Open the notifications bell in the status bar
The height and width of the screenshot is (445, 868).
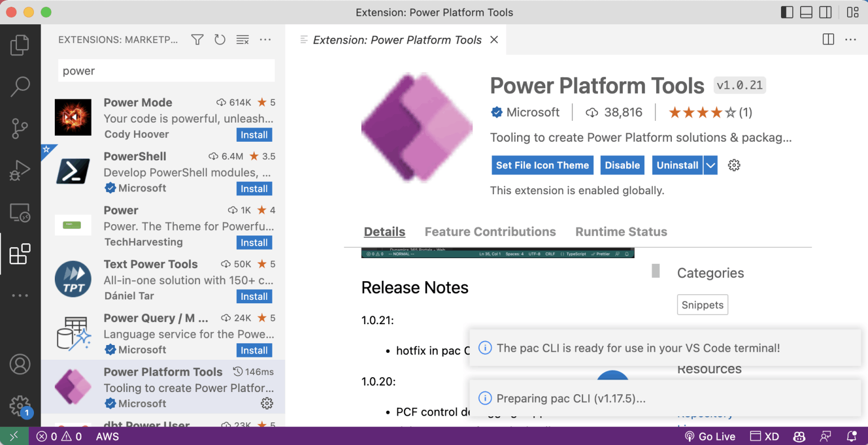pyautogui.click(x=852, y=436)
